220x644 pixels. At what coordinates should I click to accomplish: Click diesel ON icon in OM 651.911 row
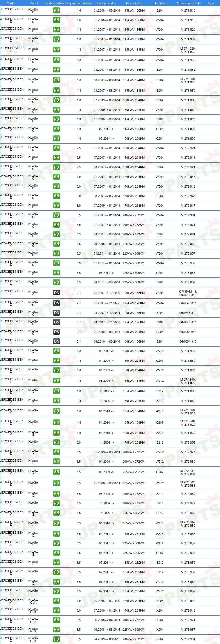pos(56,332)
